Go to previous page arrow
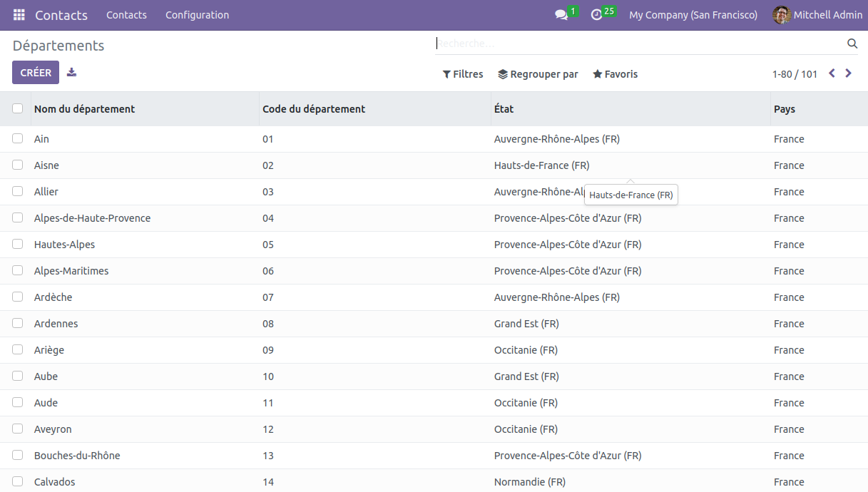The height and width of the screenshot is (492, 868). [832, 73]
